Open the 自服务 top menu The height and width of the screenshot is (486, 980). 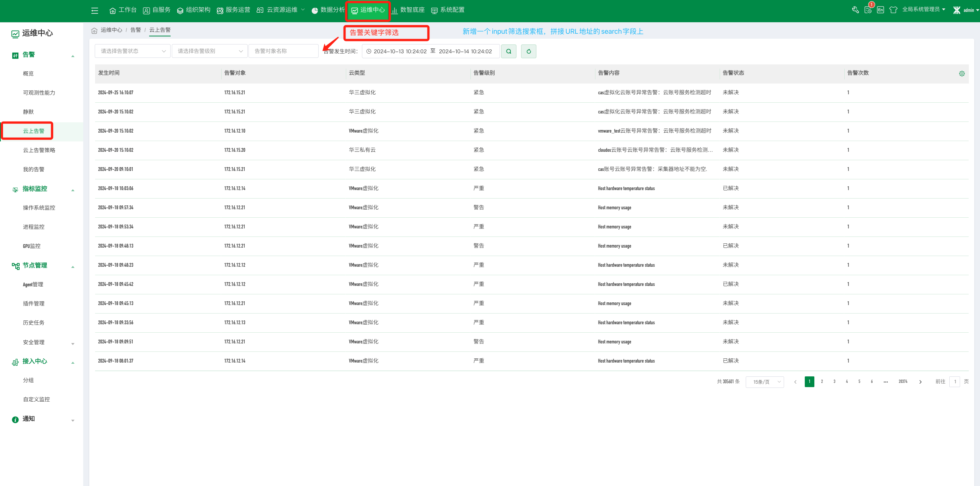[157, 10]
